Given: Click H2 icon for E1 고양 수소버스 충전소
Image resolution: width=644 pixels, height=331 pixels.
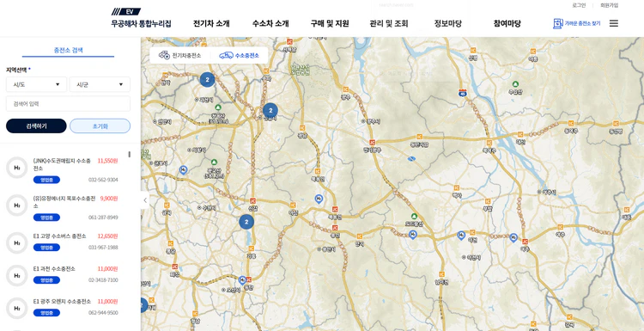Looking at the screenshot, I should [x=17, y=242].
